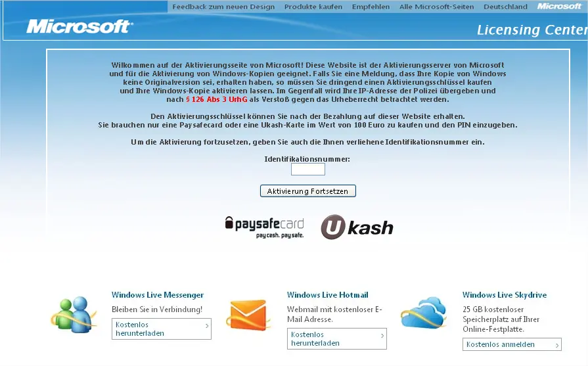This screenshot has width=588, height=366.
Task: Click the orange Hotmail envelope icon
Action: tap(248, 315)
